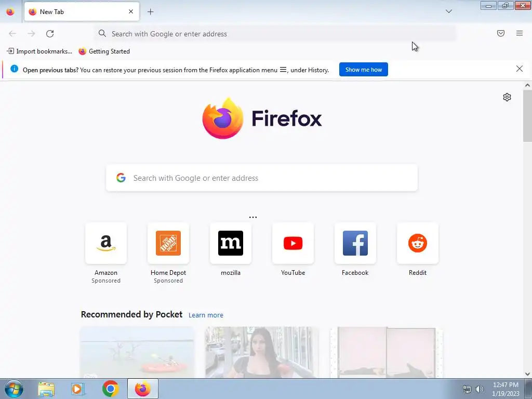Click the page center Google search box

pos(262,178)
